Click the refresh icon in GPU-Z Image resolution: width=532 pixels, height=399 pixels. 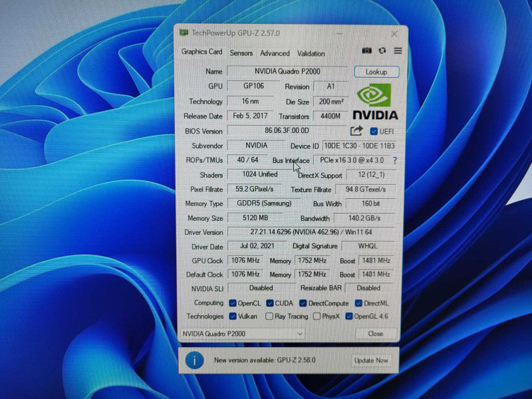point(382,51)
